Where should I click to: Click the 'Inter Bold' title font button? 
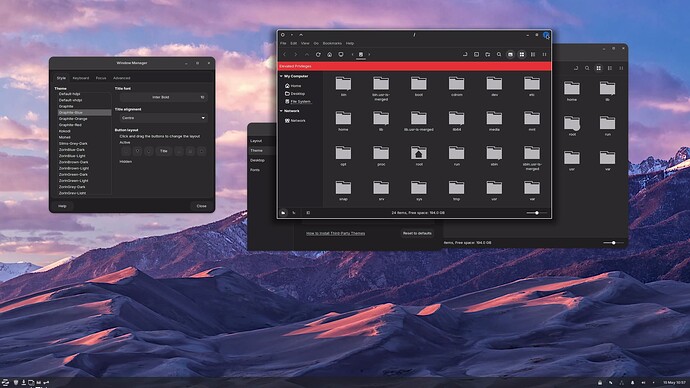163,97
